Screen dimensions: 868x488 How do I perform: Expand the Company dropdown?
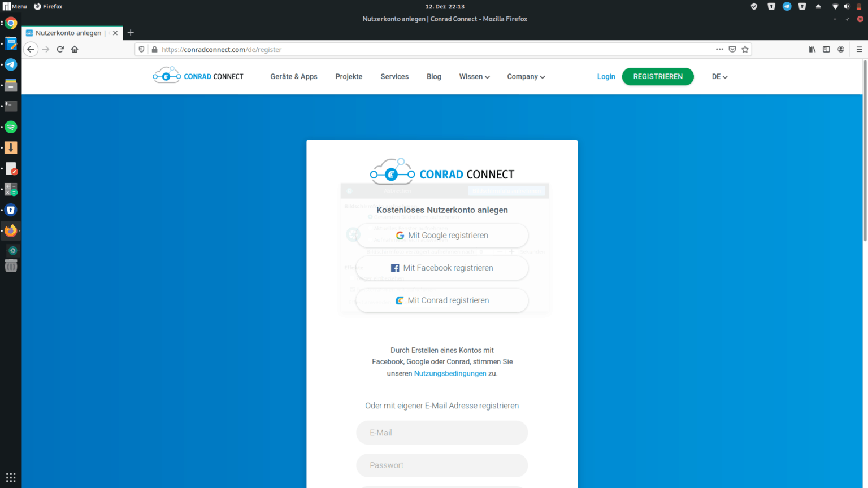coord(526,76)
